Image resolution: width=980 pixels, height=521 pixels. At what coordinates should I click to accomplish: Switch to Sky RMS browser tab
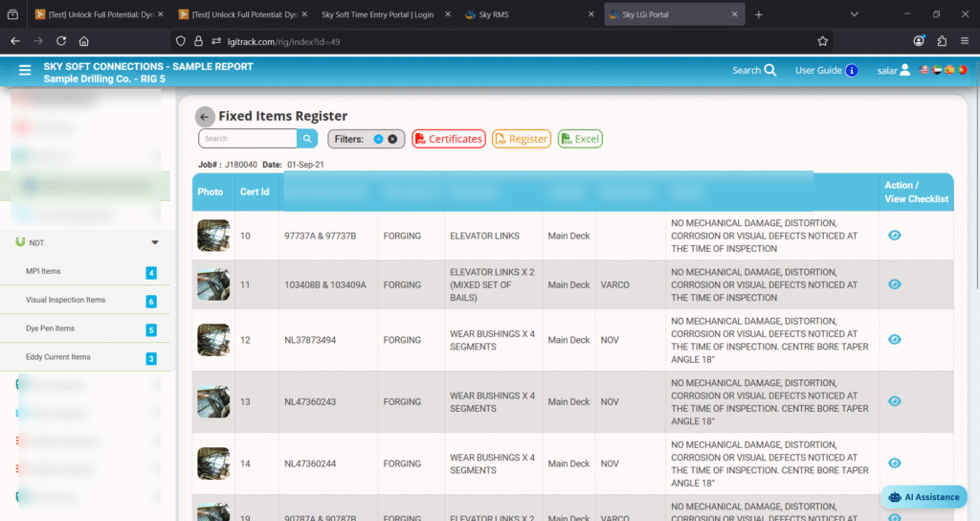pos(528,14)
